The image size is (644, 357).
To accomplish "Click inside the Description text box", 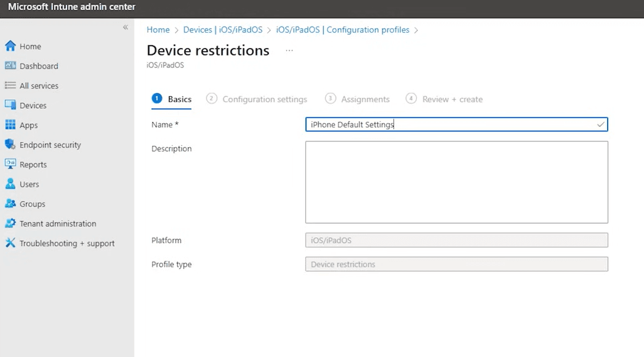I will 456,182.
